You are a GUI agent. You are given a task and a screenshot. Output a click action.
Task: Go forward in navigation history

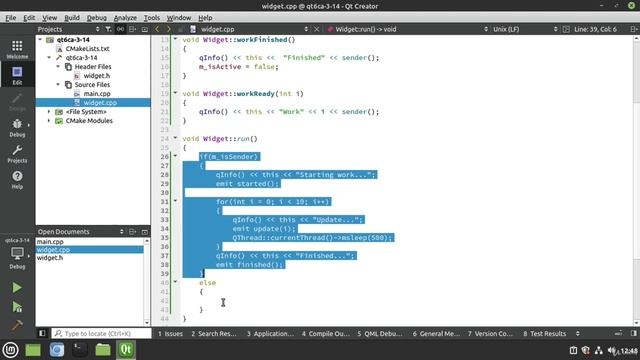[169, 29]
